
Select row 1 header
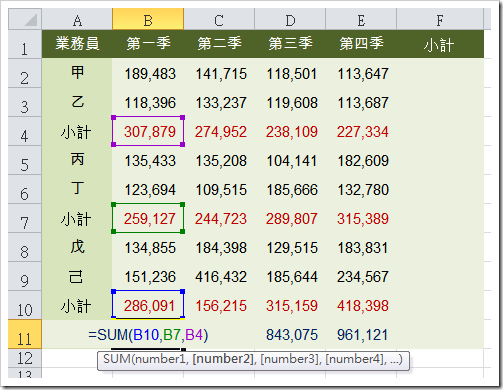25,44
